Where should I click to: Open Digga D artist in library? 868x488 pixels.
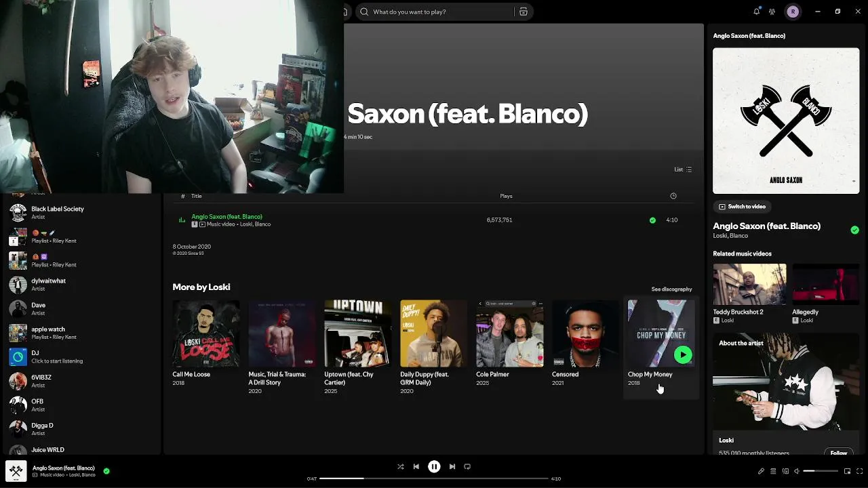pyautogui.click(x=81, y=429)
